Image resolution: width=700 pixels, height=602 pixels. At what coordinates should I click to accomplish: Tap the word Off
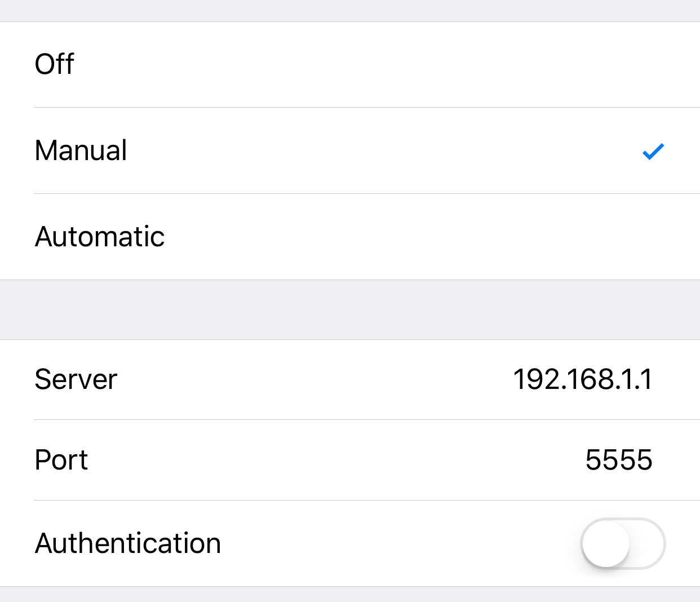coord(55,64)
